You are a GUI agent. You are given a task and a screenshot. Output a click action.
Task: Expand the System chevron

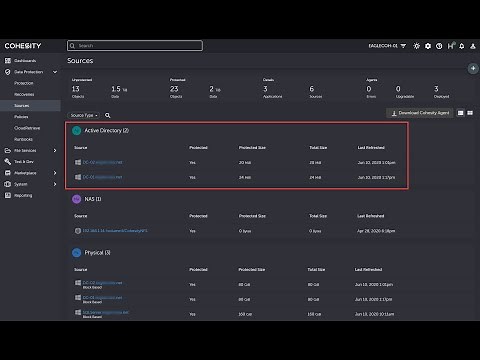point(55,184)
